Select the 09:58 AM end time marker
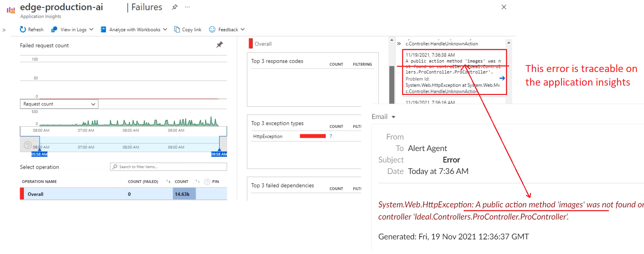This screenshot has width=644, height=254. pyautogui.click(x=219, y=154)
